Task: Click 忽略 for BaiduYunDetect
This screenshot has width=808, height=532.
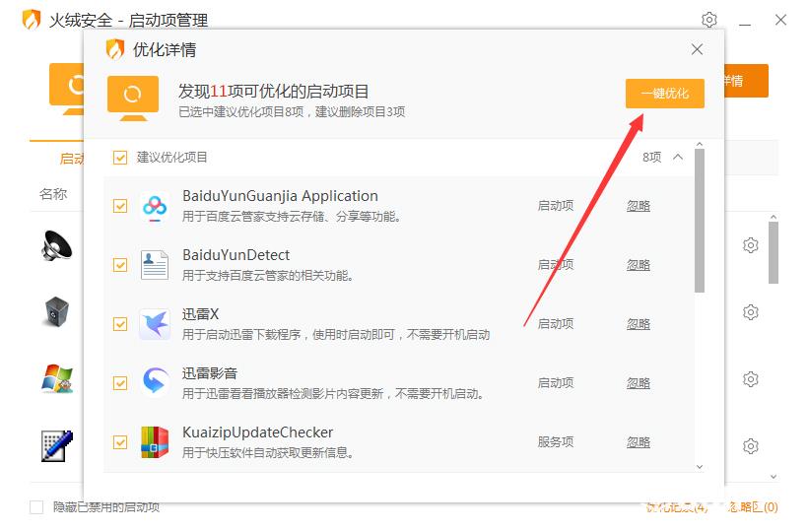Action: point(638,265)
